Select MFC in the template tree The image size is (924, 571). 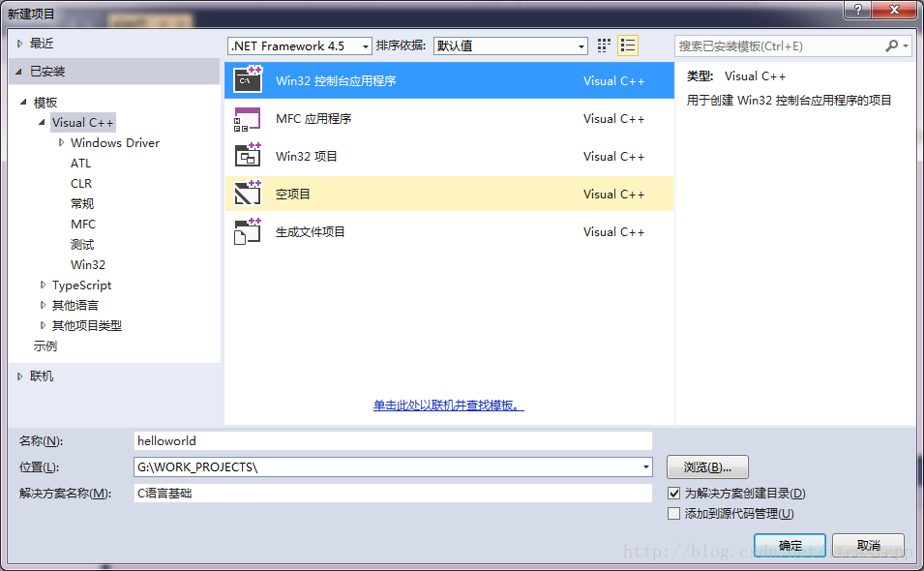pyautogui.click(x=83, y=224)
